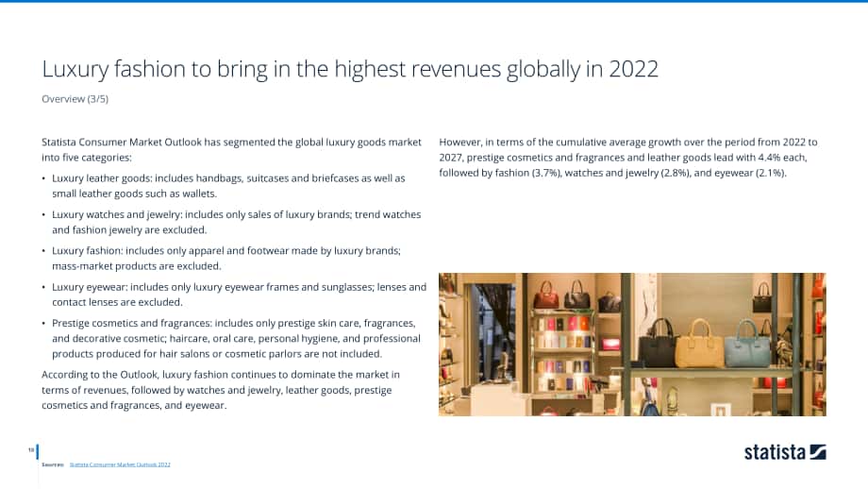Click the slide title about luxury fashion revenues
This screenshot has height=489, width=868.
click(350, 69)
